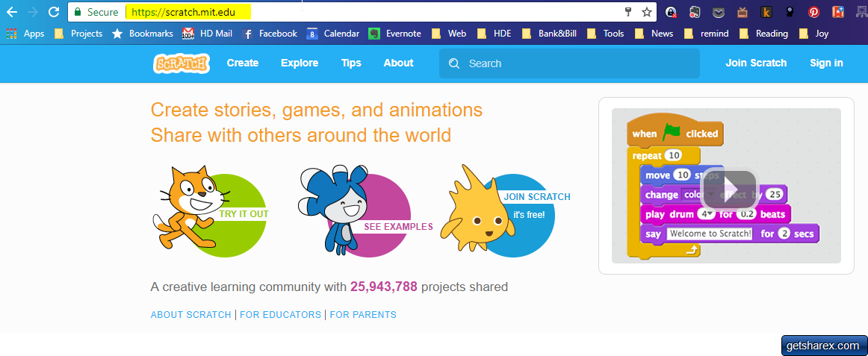The image size is (868, 356).
Task: Open the Apps grid shortcut
Action: (x=25, y=34)
